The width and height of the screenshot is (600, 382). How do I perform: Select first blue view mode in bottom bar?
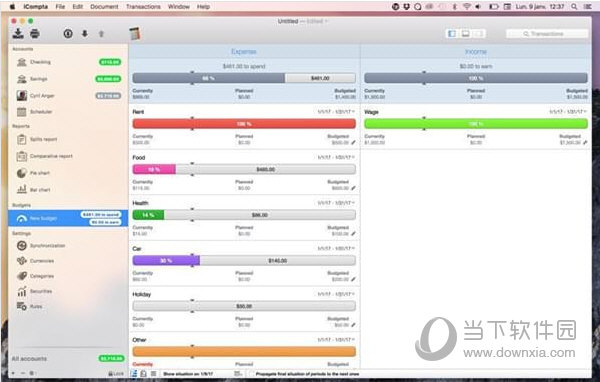(x=134, y=374)
